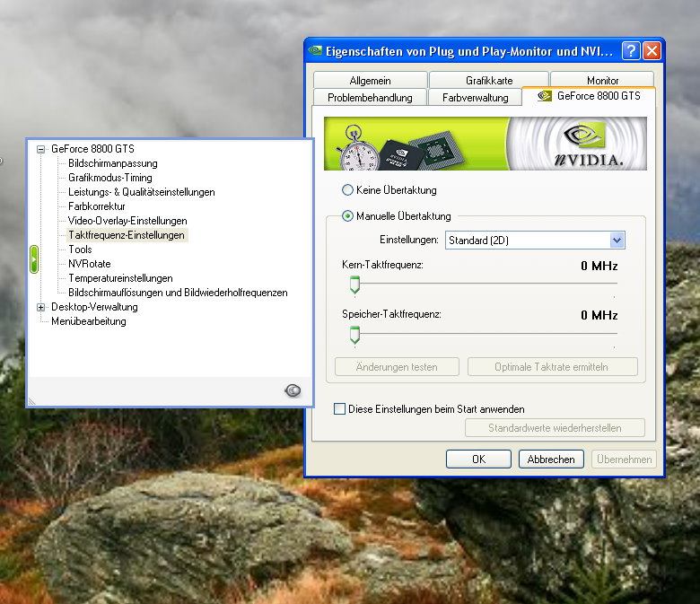
Task: Open Temperatureinstellungen tree item
Action: click(120, 278)
